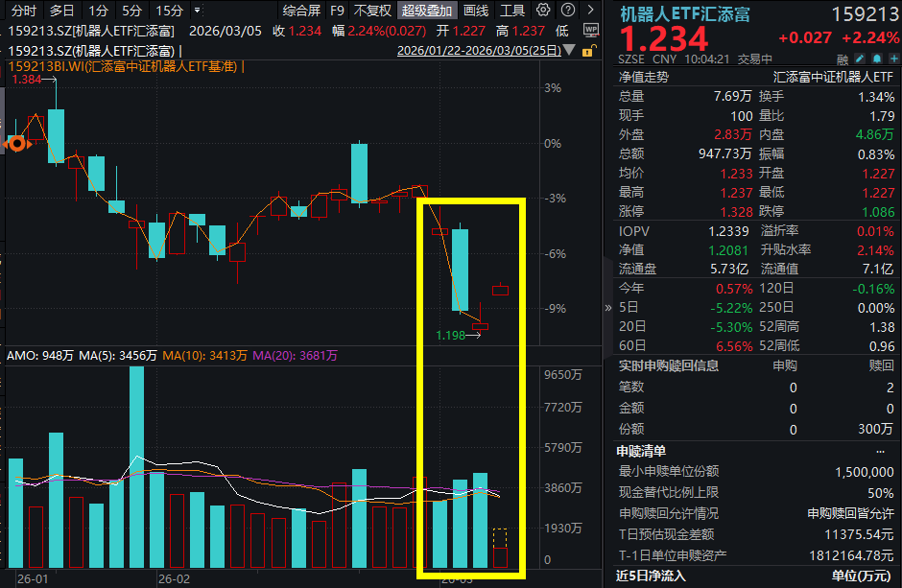Click the F9 button
902x588 pixels.
[x=338, y=11]
